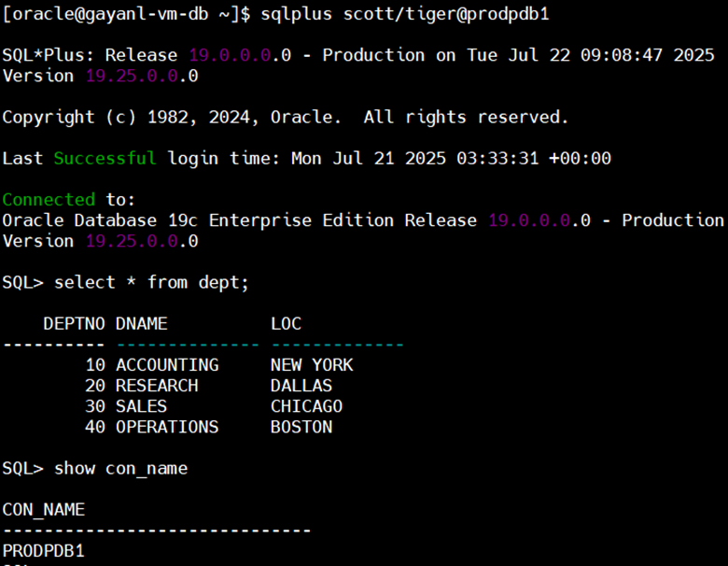This screenshot has width=728, height=566.
Task: Click the 'NEW YORK' location value
Action: pyautogui.click(x=312, y=365)
